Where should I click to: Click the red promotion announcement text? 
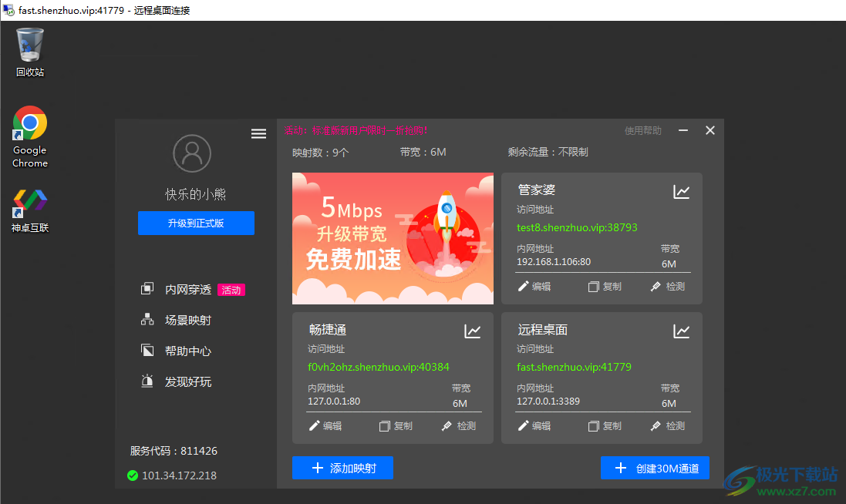click(356, 130)
